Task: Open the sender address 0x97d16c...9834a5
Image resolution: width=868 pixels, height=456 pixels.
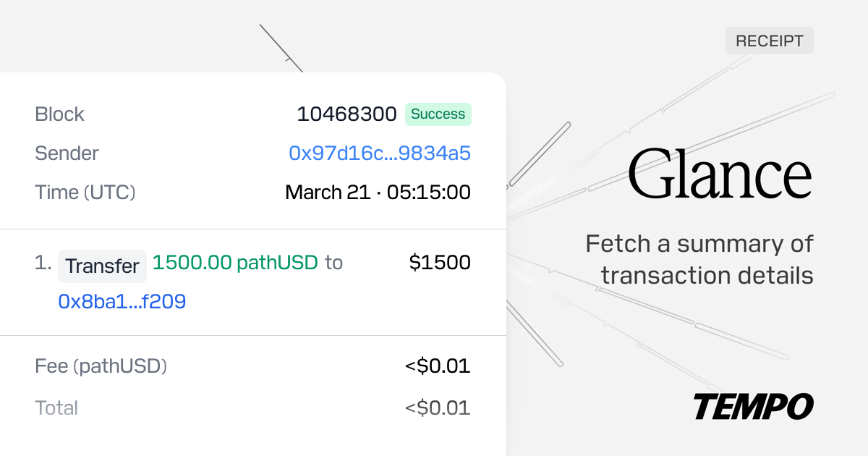Action: [x=380, y=153]
